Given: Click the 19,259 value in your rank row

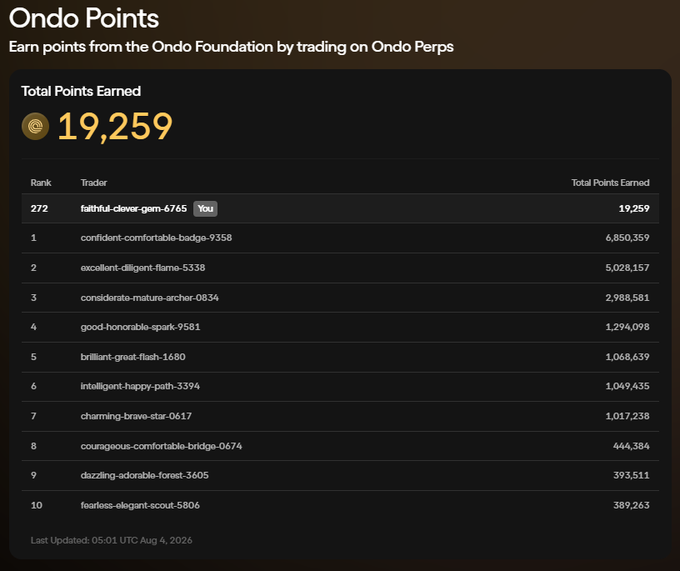Looking at the screenshot, I should pos(634,209).
